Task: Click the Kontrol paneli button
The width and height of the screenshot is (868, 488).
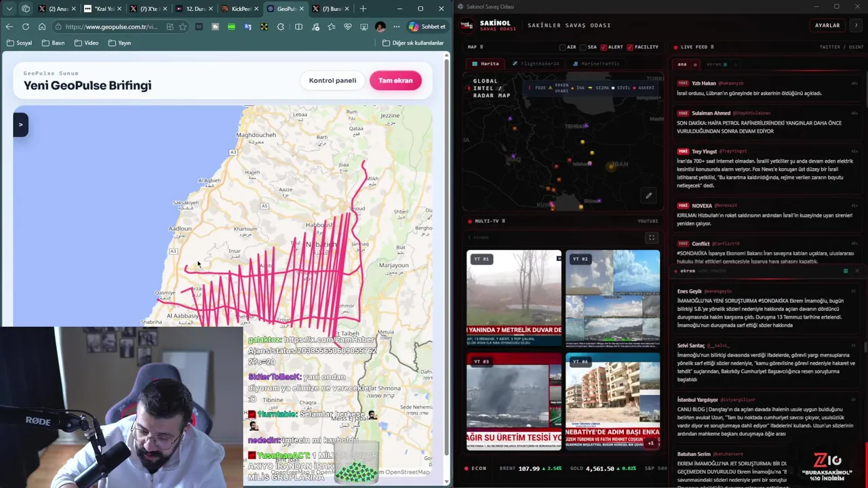Action: click(x=332, y=80)
